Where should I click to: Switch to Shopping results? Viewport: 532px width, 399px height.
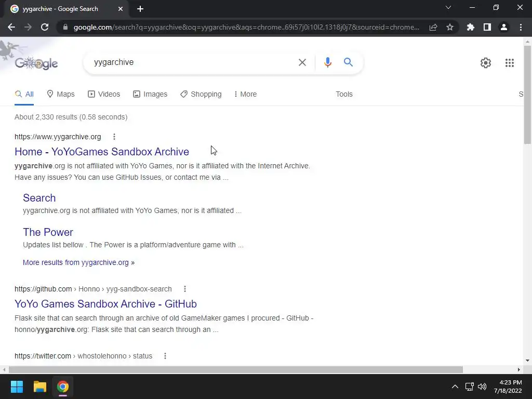pos(201,95)
